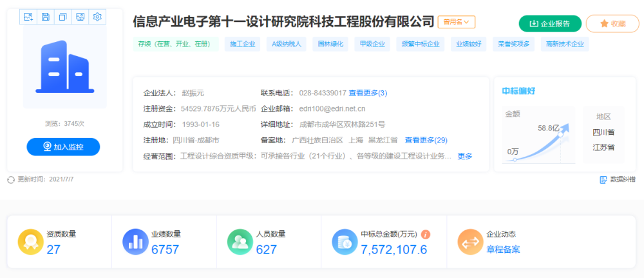644x278 pixels.
Task: Click 江苏省 in the 地区 box
Action: (604, 147)
